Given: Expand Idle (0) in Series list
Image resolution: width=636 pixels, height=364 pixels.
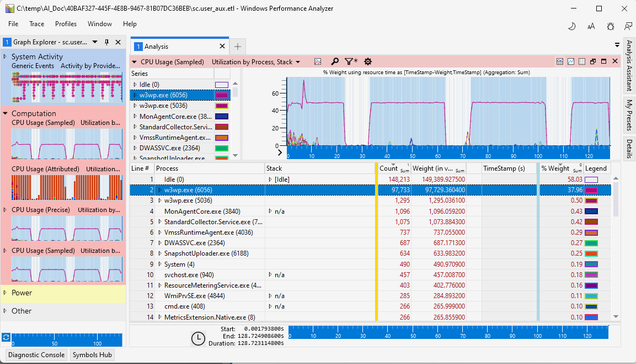Looking at the screenshot, I should tap(135, 84).
